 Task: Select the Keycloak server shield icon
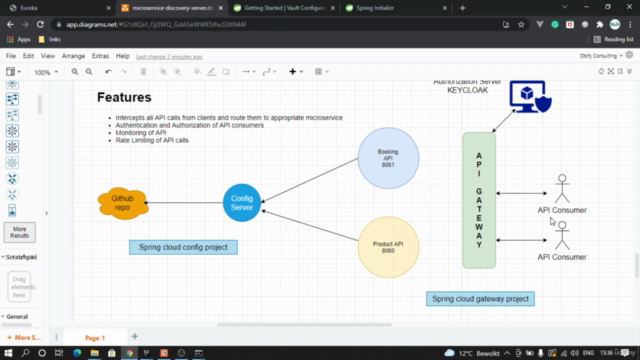tap(530, 97)
